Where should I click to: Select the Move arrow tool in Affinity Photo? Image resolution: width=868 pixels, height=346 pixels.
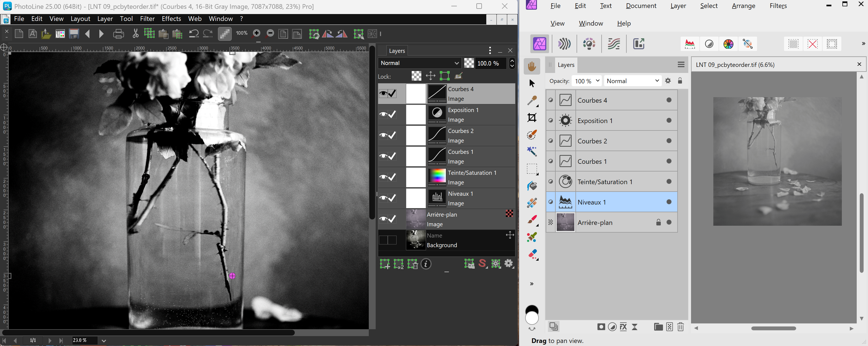pos(532,83)
